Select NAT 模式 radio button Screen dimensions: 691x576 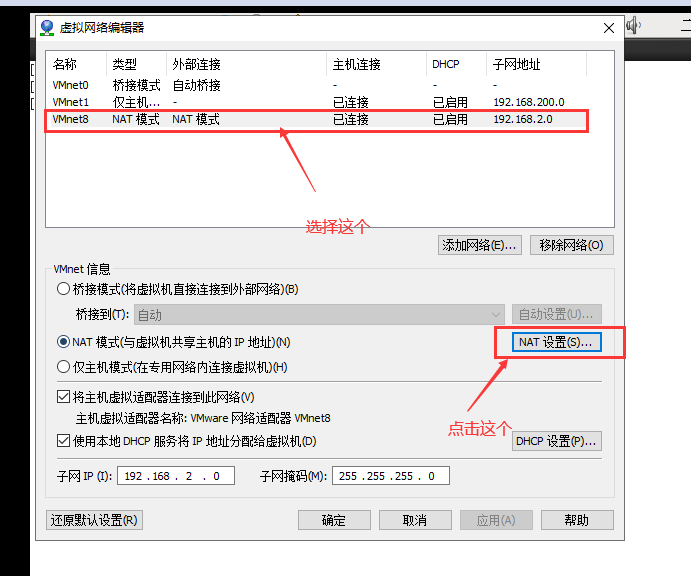coord(63,342)
